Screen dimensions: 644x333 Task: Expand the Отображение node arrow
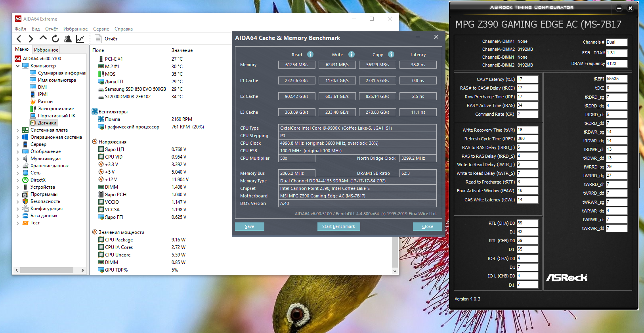[18, 151]
